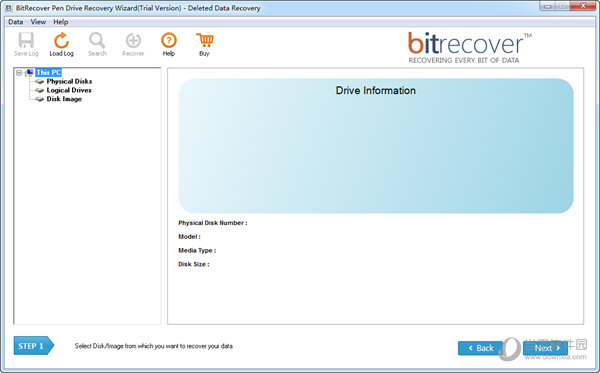
Task: Click the Media Type label
Action: (197, 250)
